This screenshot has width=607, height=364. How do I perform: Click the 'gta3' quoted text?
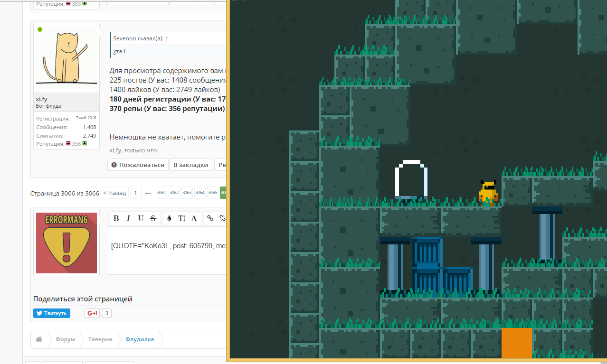pyautogui.click(x=119, y=51)
